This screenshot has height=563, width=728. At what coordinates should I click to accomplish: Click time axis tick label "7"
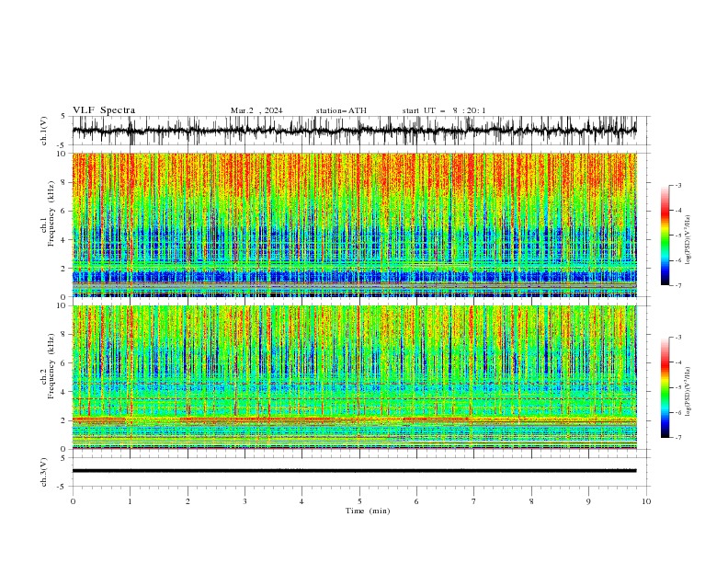point(474,501)
